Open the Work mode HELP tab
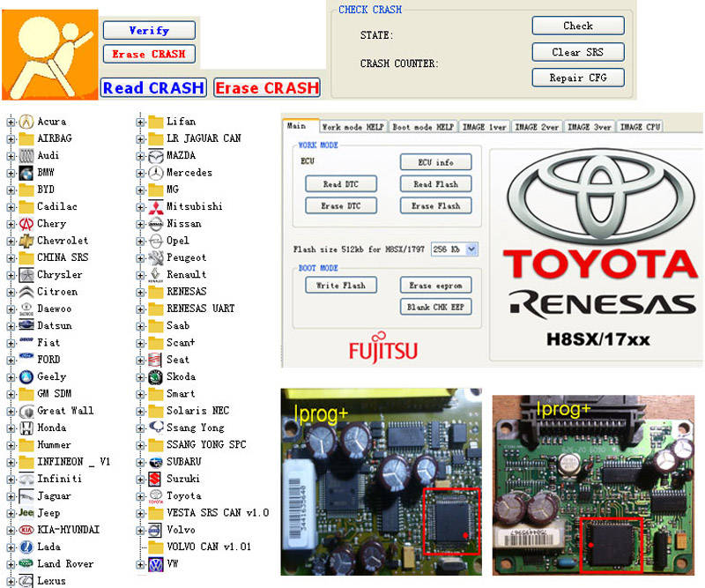 (x=352, y=127)
